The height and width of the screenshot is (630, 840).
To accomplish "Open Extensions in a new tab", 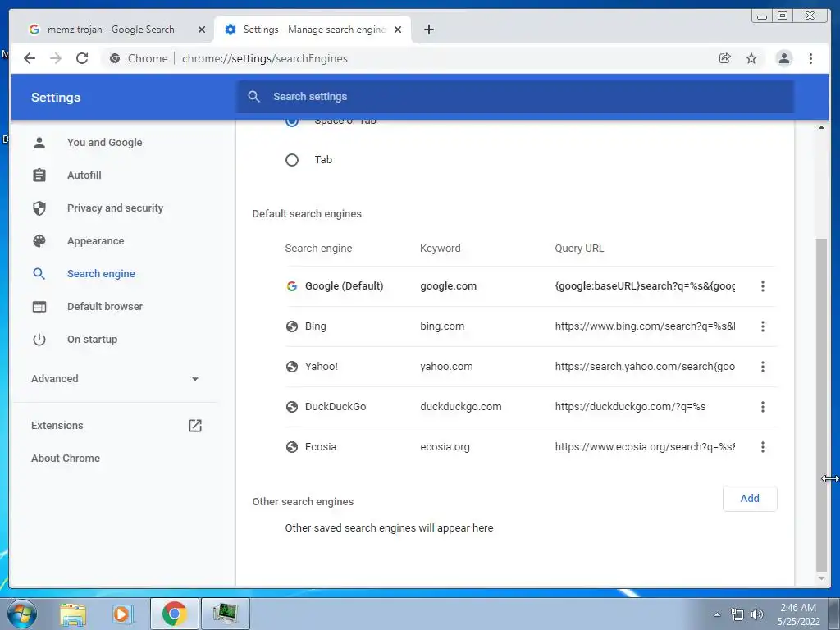I will click(115, 426).
